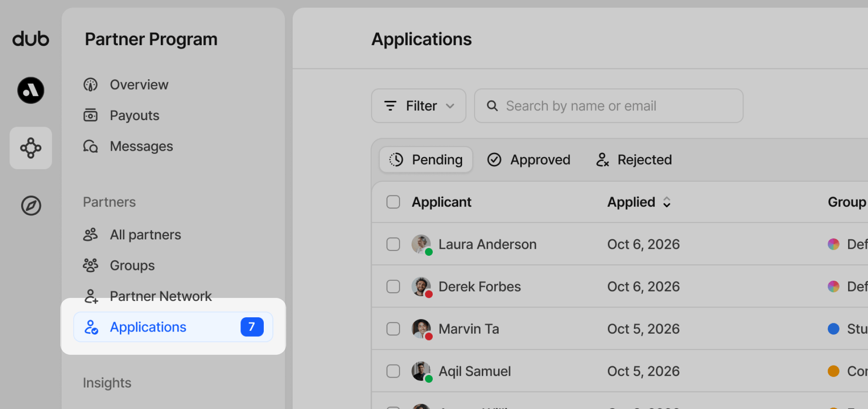Check the Laura Anderson row checkbox
The image size is (868, 409).
[x=393, y=244]
